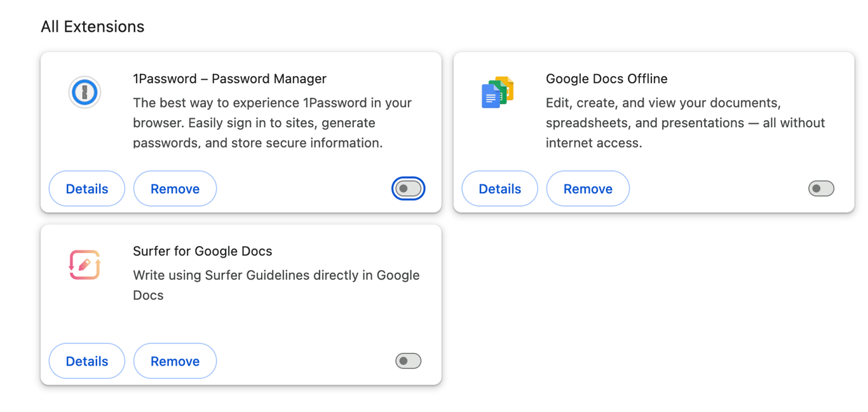
Task: Remove the Google Docs Offline extension
Action: click(x=588, y=188)
